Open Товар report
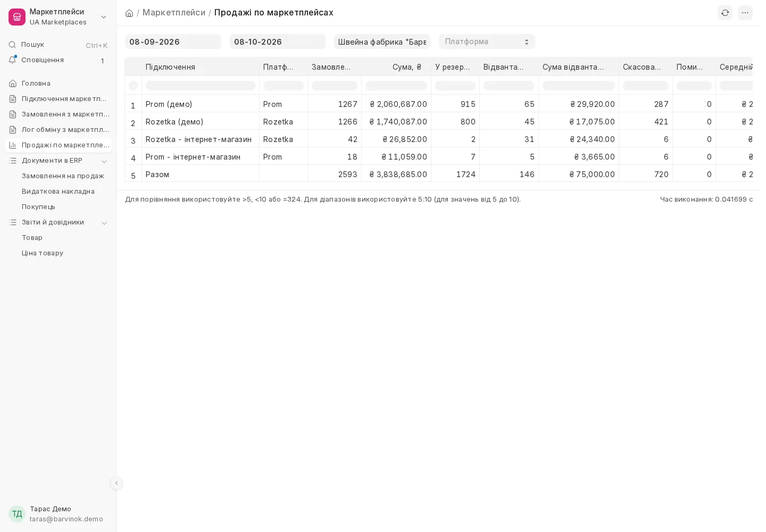Screen dimensions: 766x532 (32, 238)
